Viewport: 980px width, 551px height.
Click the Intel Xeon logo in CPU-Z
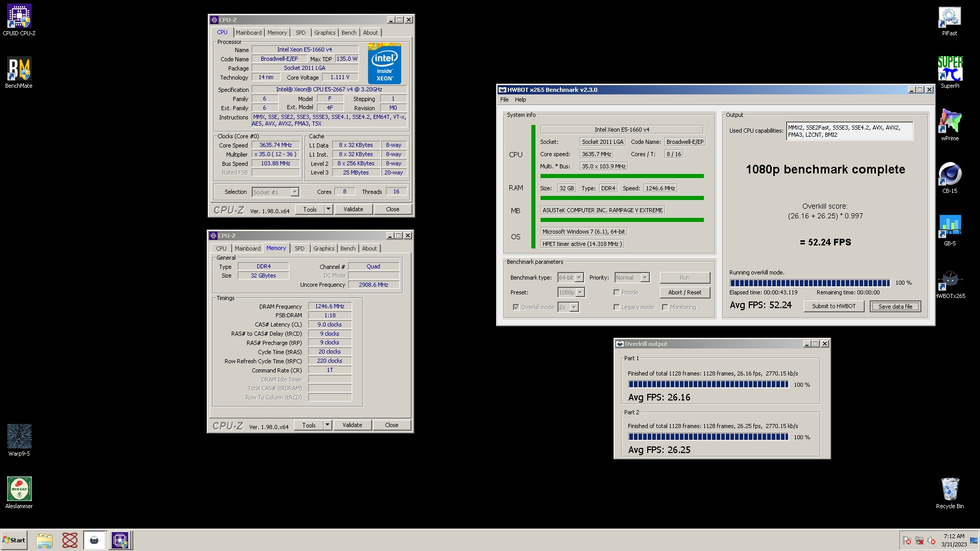tap(384, 64)
